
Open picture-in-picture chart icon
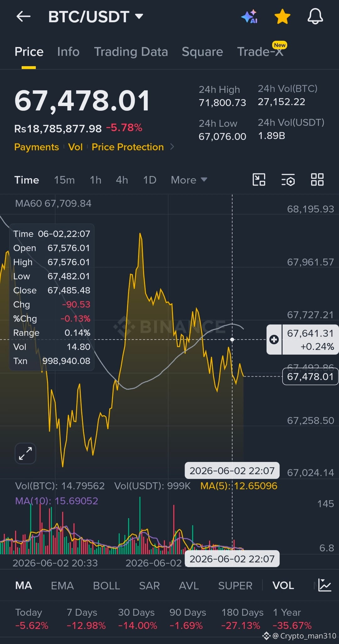[x=259, y=180]
